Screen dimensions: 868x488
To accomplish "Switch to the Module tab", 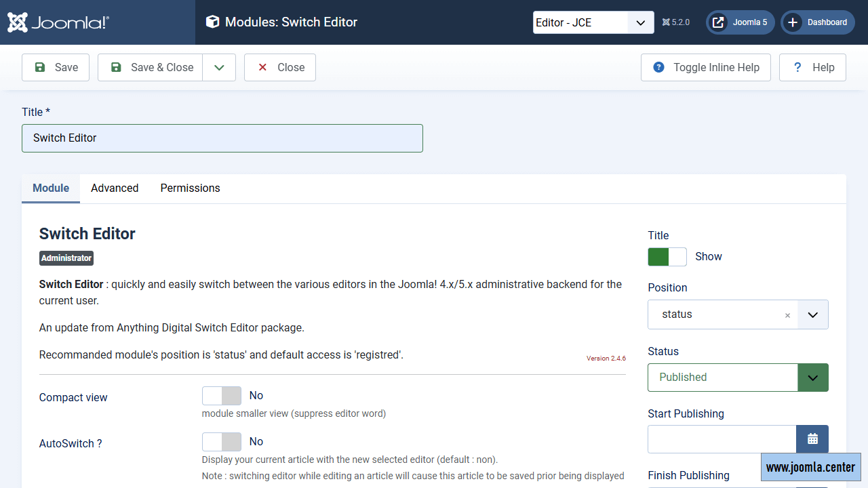I will click(x=51, y=188).
